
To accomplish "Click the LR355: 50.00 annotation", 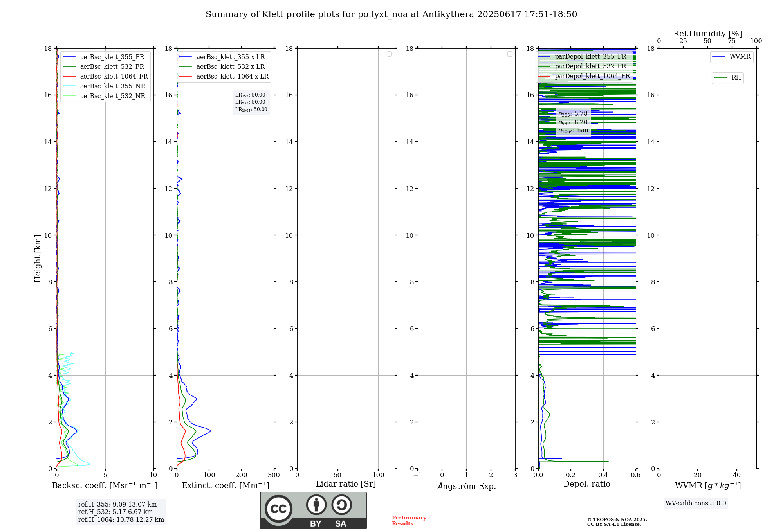I will pyautogui.click(x=250, y=95).
